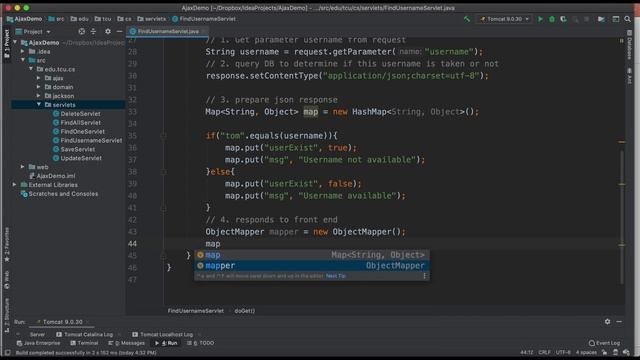Choose 'mapper' ObjectMapper completion suggestion
Screen dimensions: 640x360
tap(311, 266)
